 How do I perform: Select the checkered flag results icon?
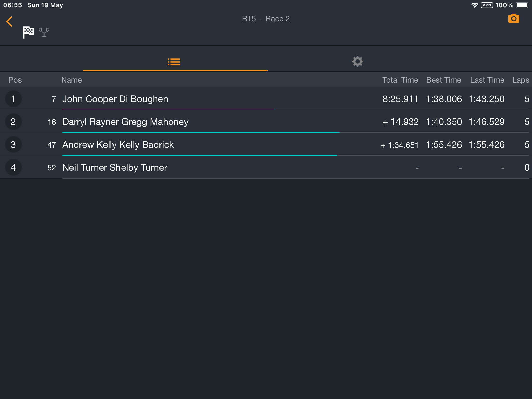[x=28, y=32]
